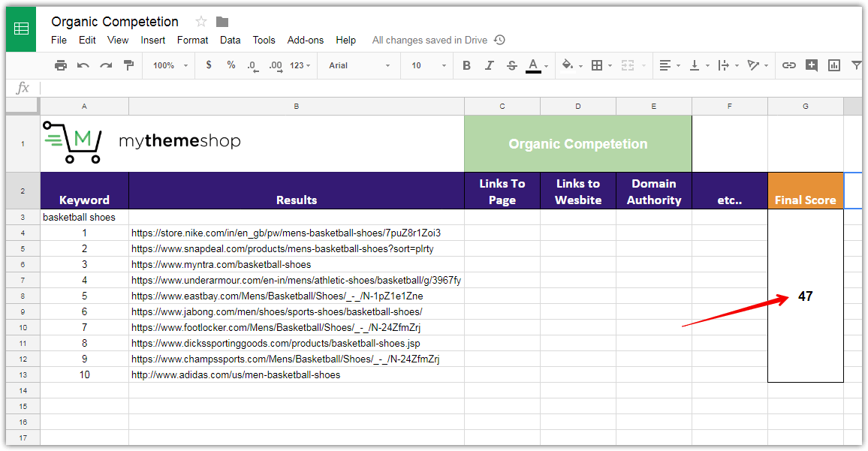This screenshot has width=868, height=451.
Task: Open the Help menu
Action: click(x=346, y=40)
